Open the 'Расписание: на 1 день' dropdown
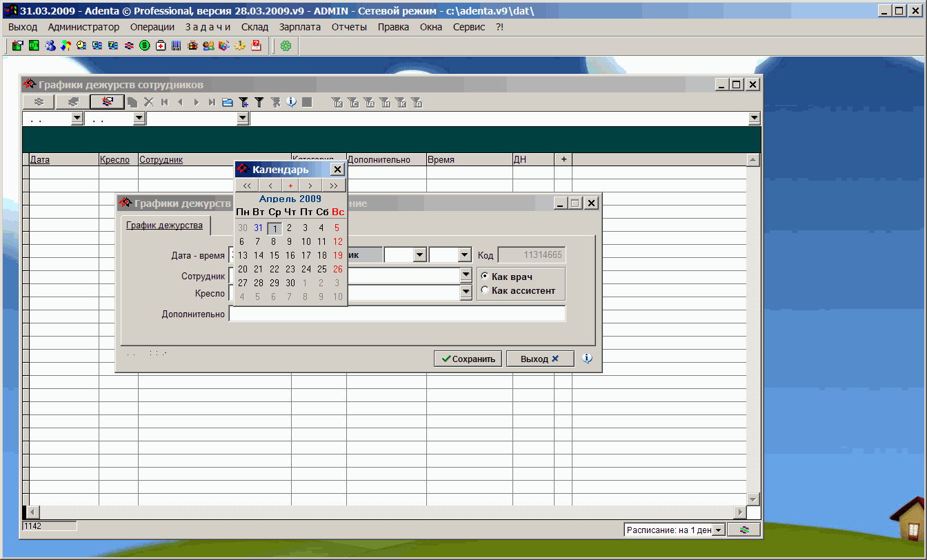 [718, 530]
